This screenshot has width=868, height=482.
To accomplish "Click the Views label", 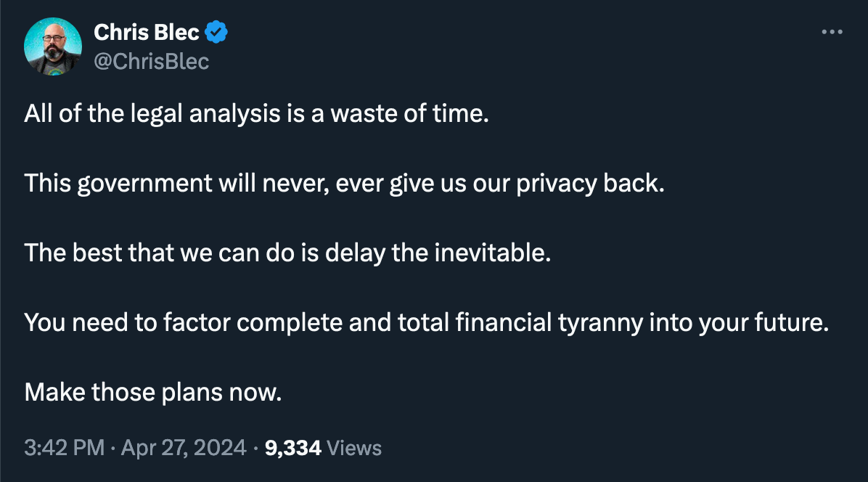I will [x=354, y=448].
